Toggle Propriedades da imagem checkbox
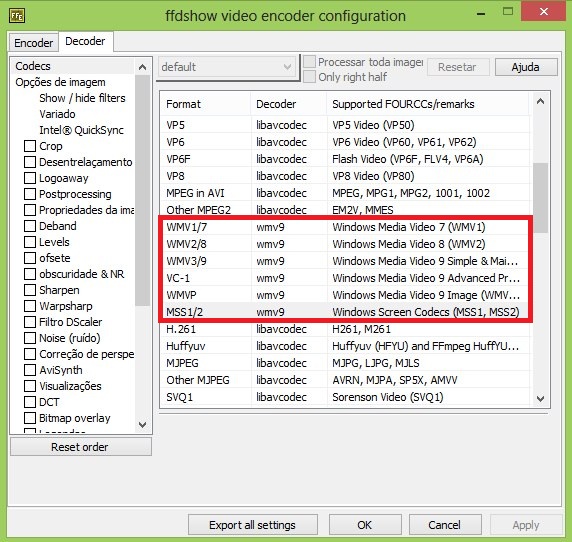Image resolution: width=572 pixels, height=542 pixels. 30,210
